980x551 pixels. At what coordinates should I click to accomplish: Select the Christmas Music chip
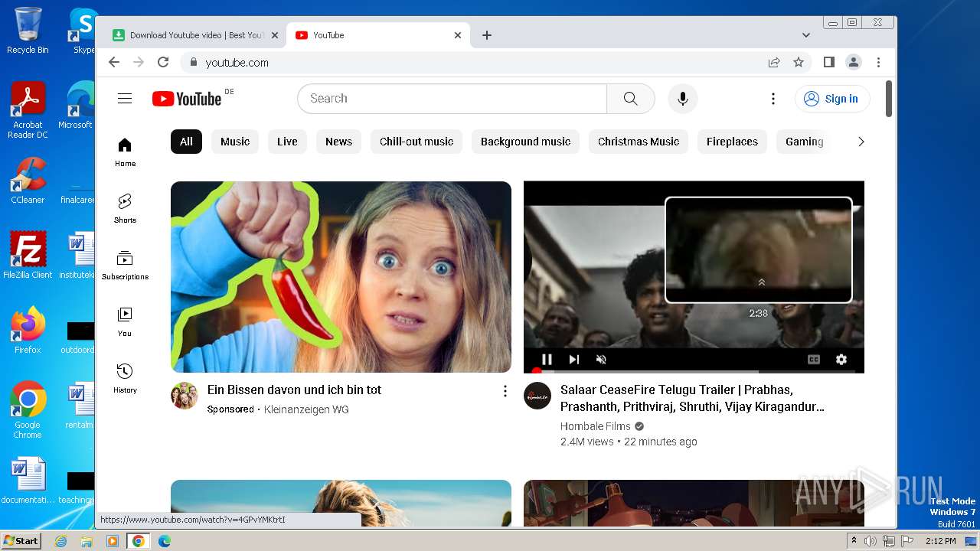[x=639, y=142]
